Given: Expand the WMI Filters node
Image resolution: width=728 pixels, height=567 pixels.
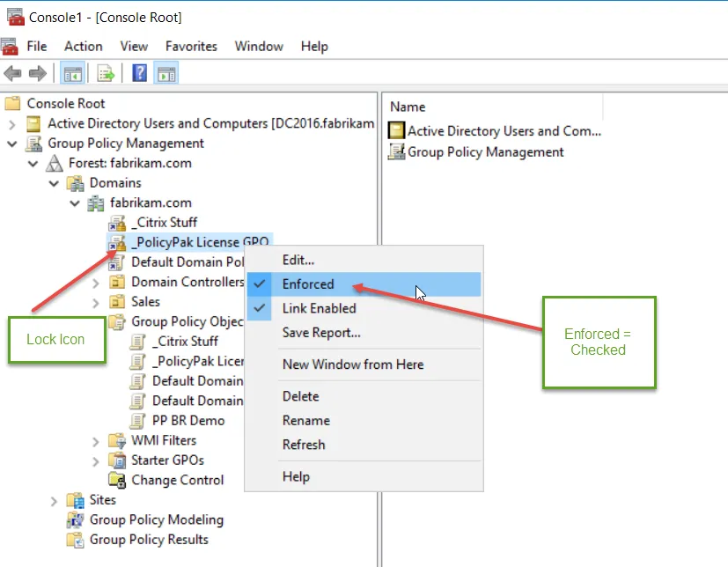Looking at the screenshot, I should pyautogui.click(x=96, y=440).
